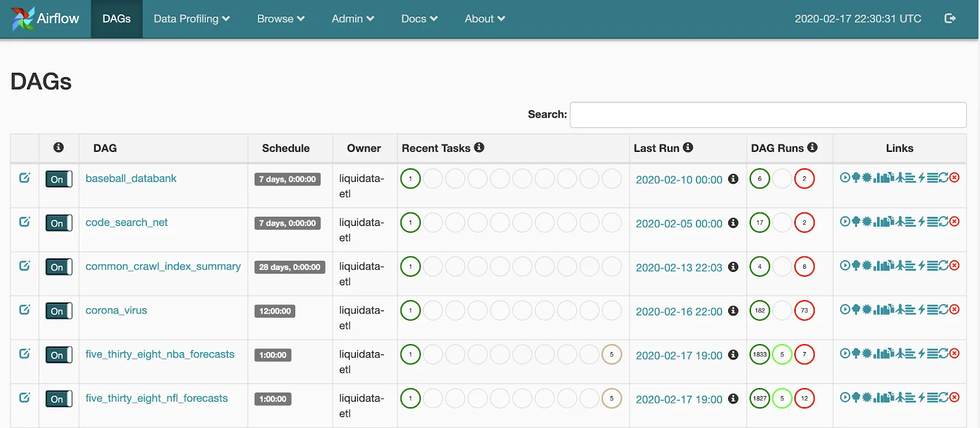Expand the Data Profiling menu
This screenshot has height=428, width=980.
[x=192, y=19]
